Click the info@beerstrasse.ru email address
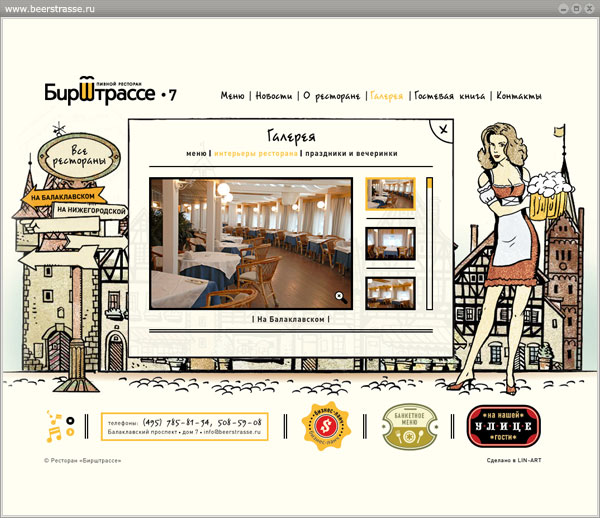 tap(232, 432)
